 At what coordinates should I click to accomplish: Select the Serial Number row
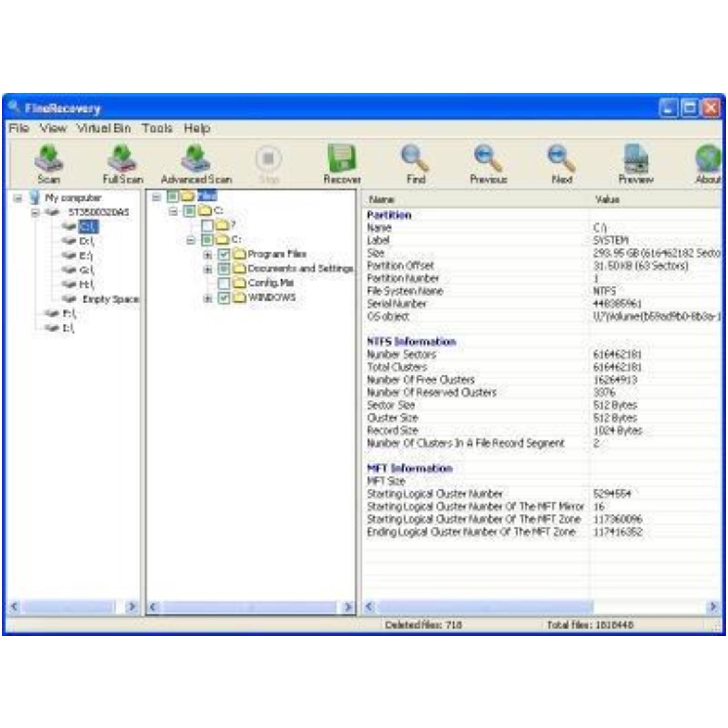(x=542, y=304)
